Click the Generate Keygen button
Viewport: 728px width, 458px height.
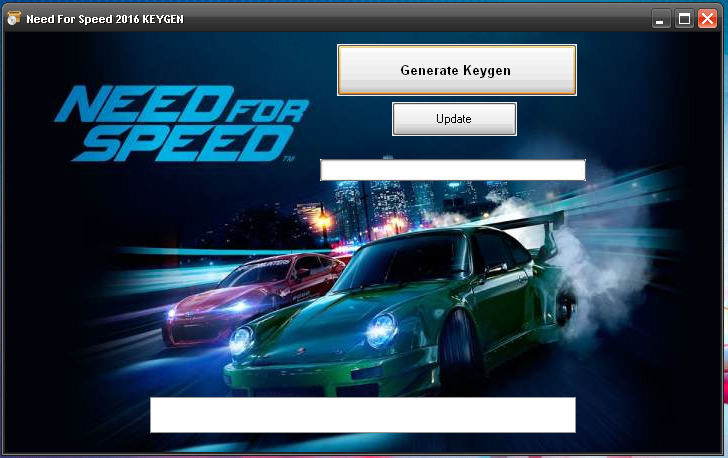coord(457,70)
